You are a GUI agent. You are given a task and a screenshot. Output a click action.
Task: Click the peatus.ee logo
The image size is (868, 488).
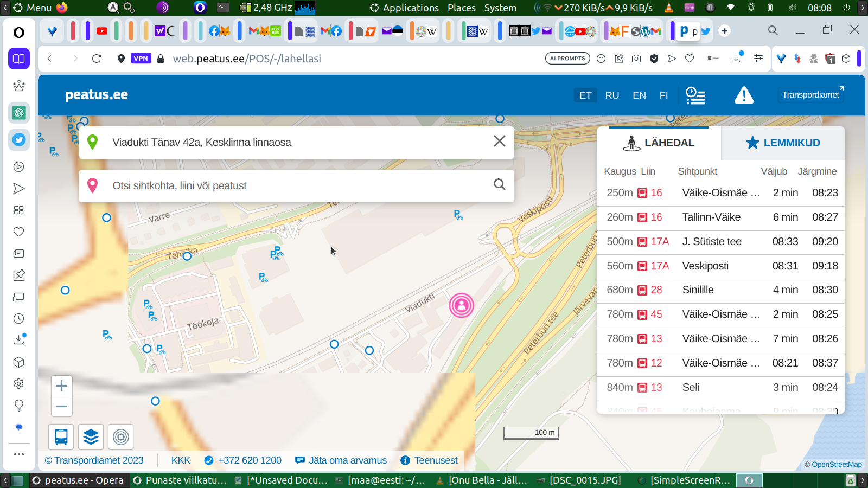point(97,95)
